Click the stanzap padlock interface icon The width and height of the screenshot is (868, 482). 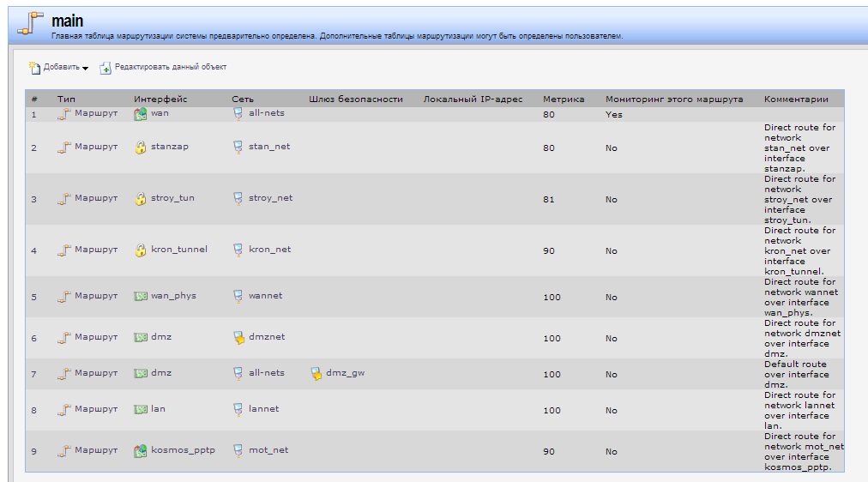point(140,148)
